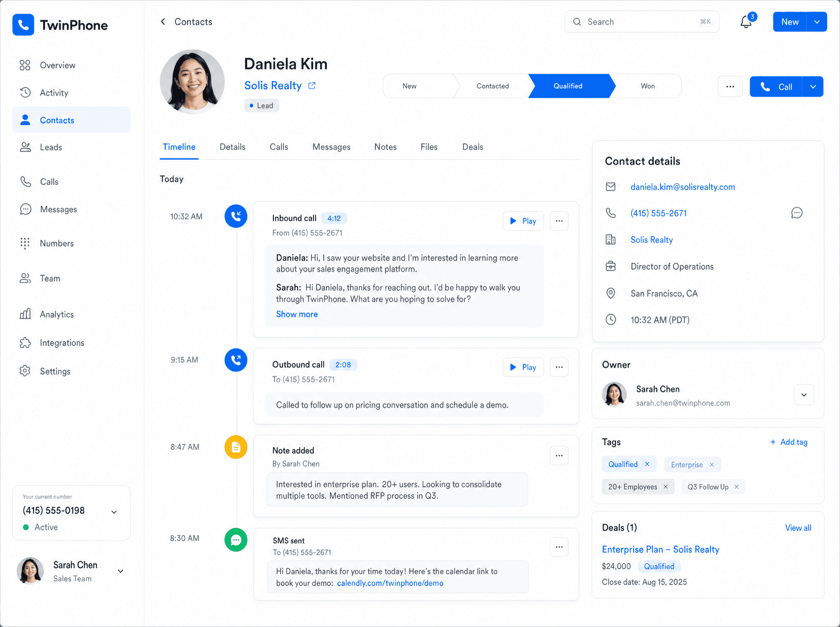Image resolution: width=840 pixels, height=627 pixels.
Task: Expand transcript with Show more
Action: pos(297,314)
